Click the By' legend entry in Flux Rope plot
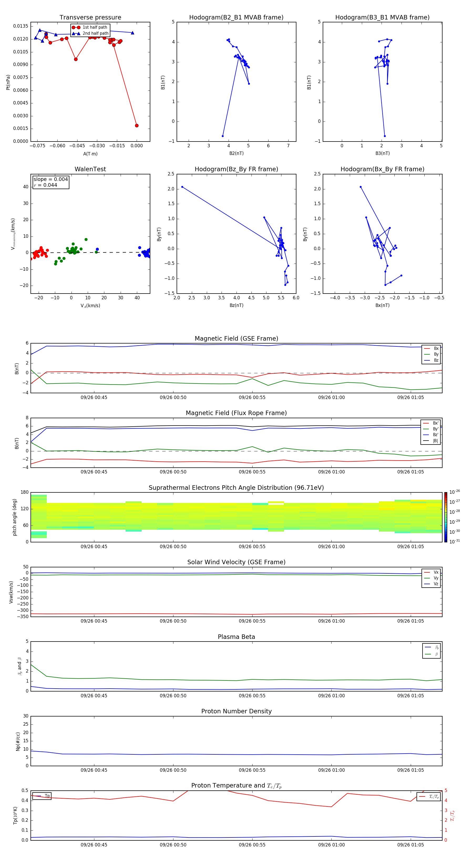The width and height of the screenshot is (473, 868). pos(431,429)
